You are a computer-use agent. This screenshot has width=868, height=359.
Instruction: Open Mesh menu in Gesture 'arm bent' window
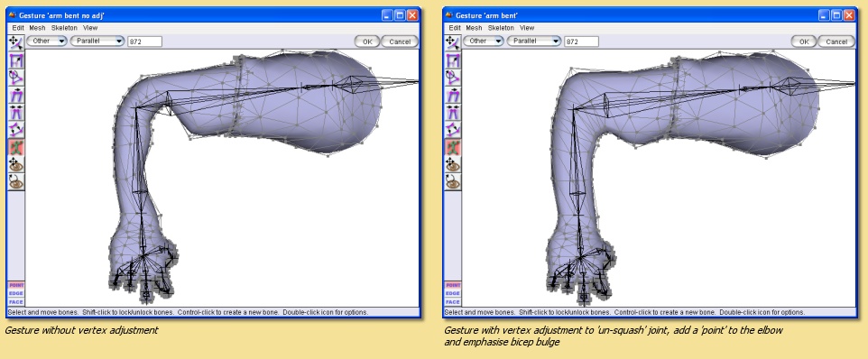(x=474, y=28)
